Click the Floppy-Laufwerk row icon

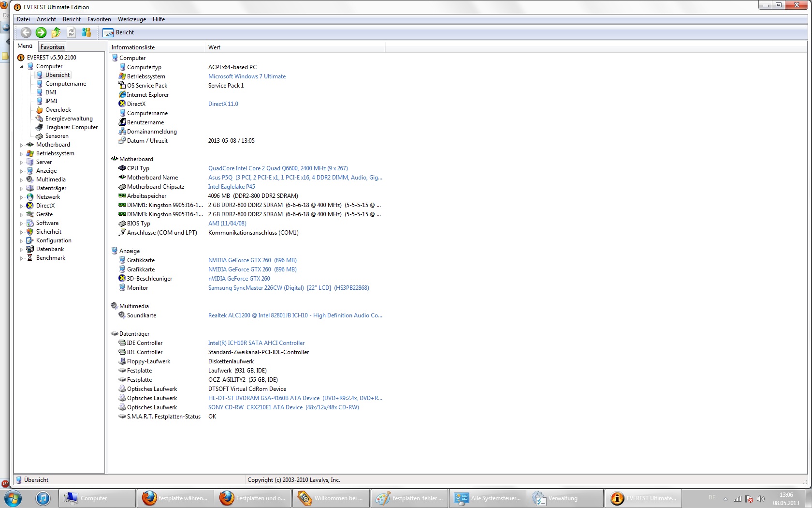pyautogui.click(x=122, y=361)
